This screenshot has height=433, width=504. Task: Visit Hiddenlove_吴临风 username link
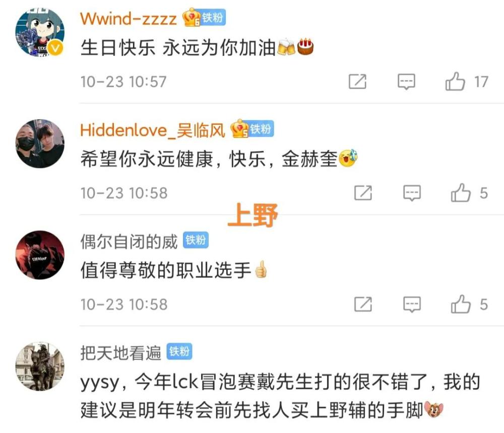153,130
